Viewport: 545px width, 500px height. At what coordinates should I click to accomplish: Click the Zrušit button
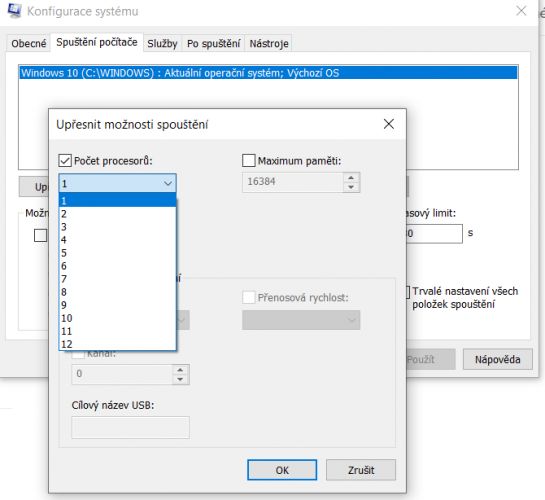tap(361, 470)
